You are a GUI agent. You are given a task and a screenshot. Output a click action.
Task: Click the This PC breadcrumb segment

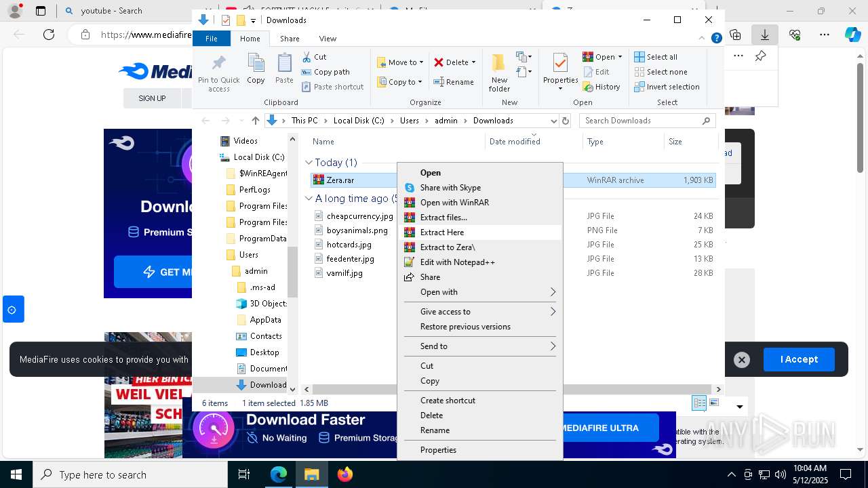304,121
